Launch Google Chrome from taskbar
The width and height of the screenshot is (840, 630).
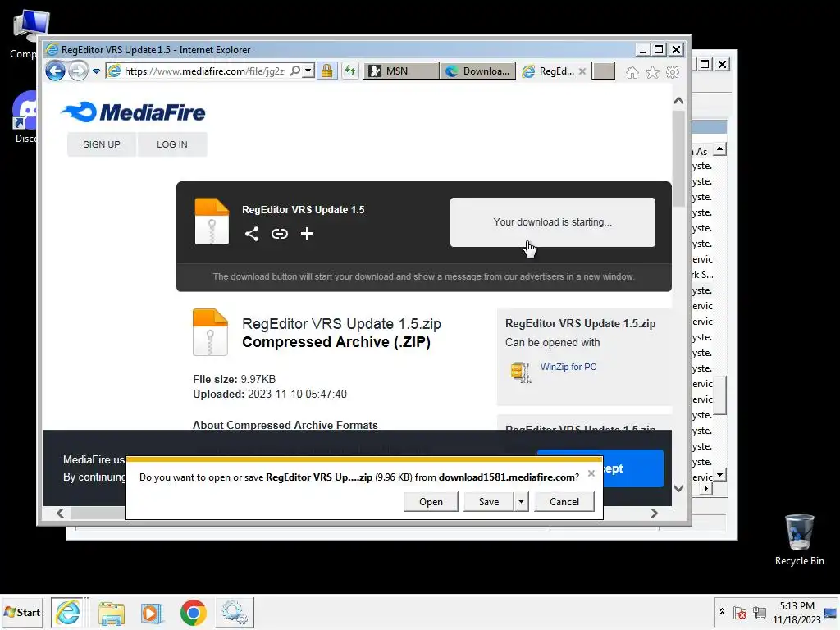tap(194, 612)
